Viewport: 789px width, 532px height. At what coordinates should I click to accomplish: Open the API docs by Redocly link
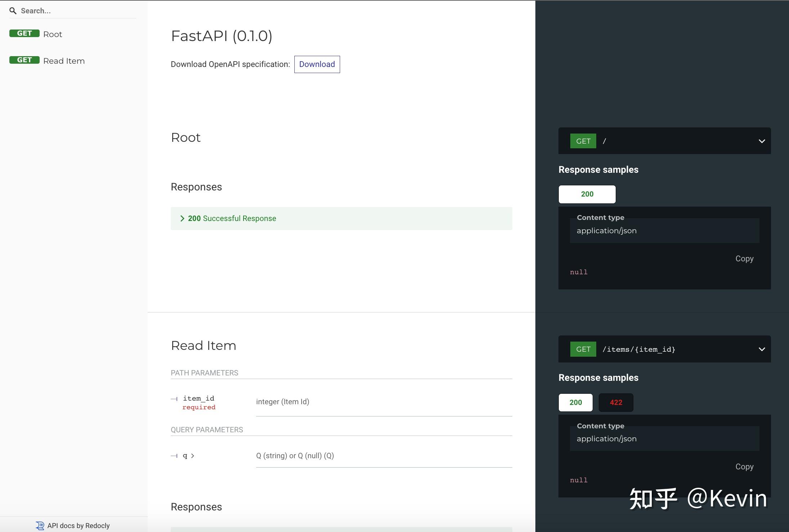tap(77, 525)
